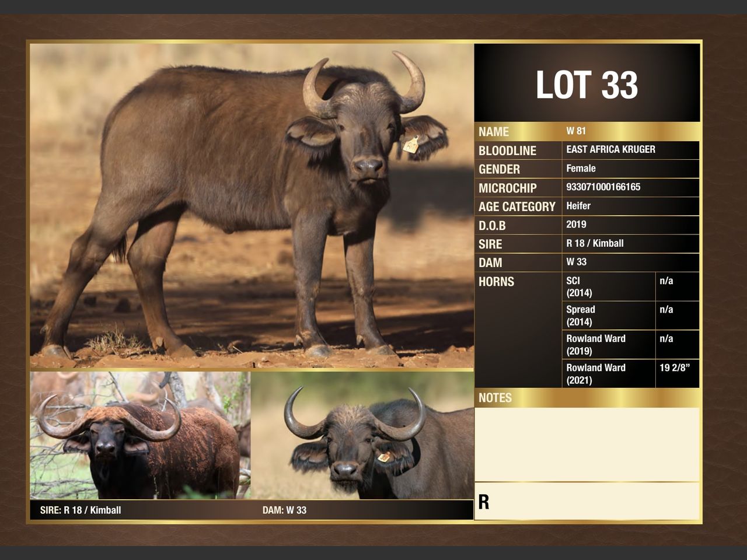
Task: Select the East Africa Kruger bloodline text
Action: point(610,149)
